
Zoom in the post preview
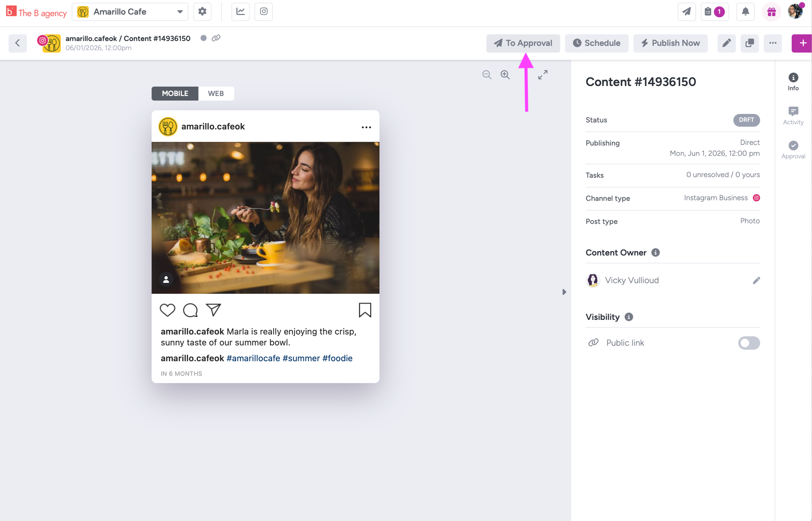coord(505,74)
